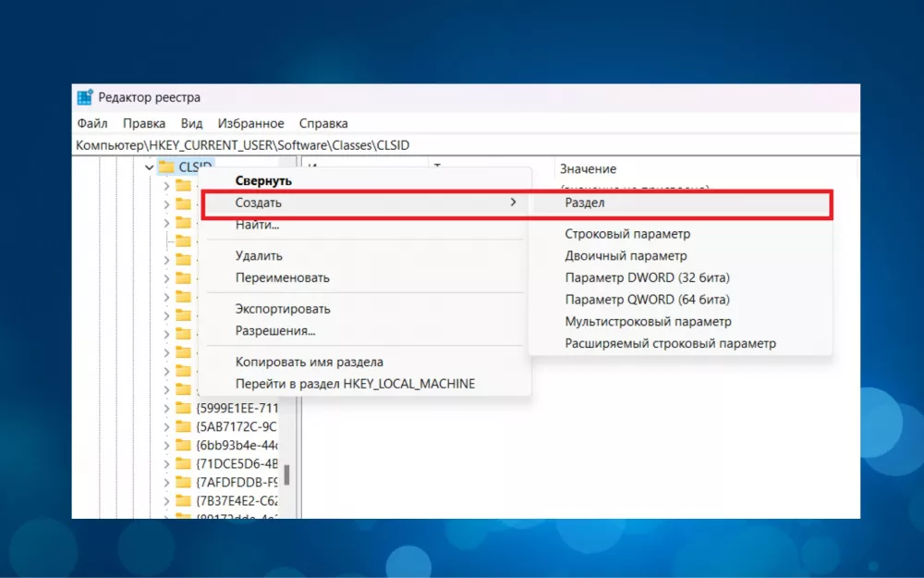The width and height of the screenshot is (924, 578).
Task: Click the Registry Editor app icon in title bar
Action: (x=85, y=98)
